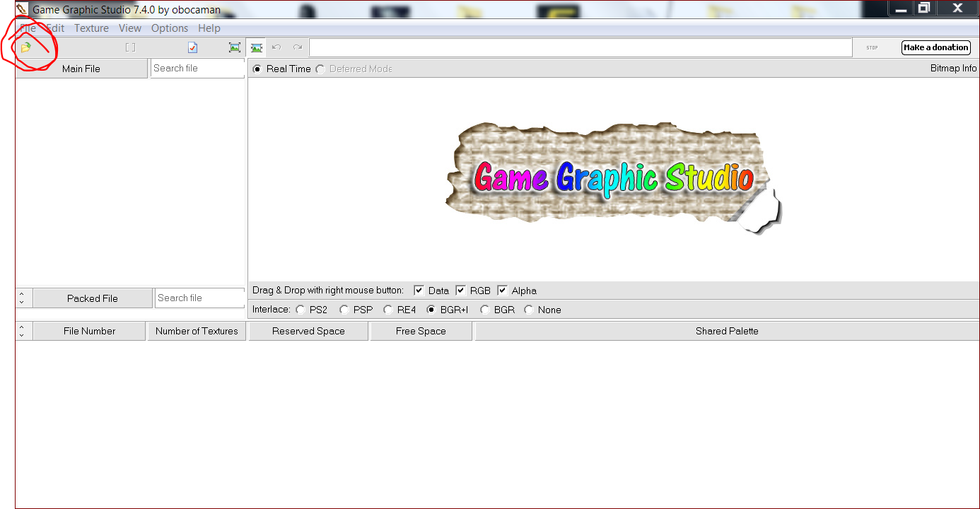This screenshot has height=509, width=980.
Task: Choose PSP interlace option
Action: [344, 310]
